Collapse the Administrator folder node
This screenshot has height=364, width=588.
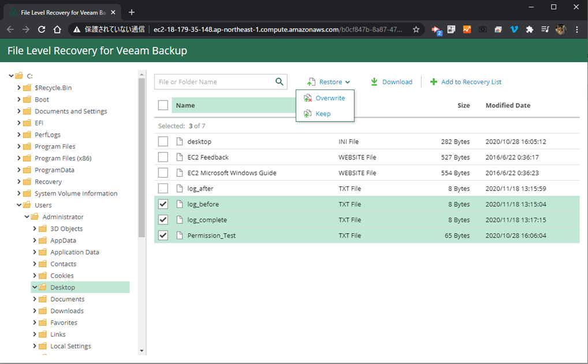[x=27, y=216]
